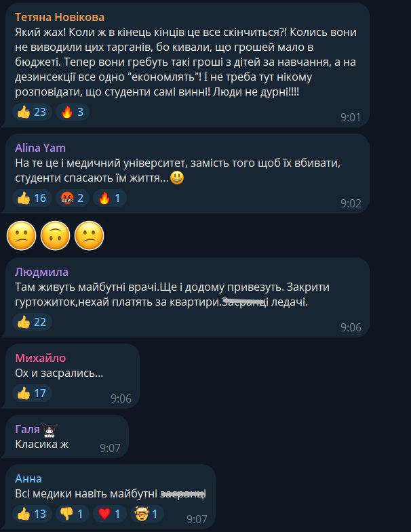The width and height of the screenshot is (411, 532).
Task: Click exploding head reaction on Анна's message
Action: pos(148,514)
